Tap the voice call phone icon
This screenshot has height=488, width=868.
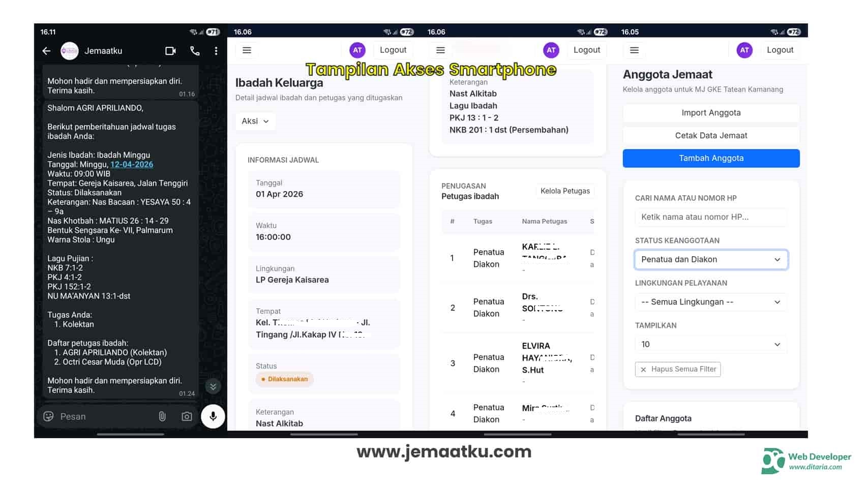click(x=195, y=51)
